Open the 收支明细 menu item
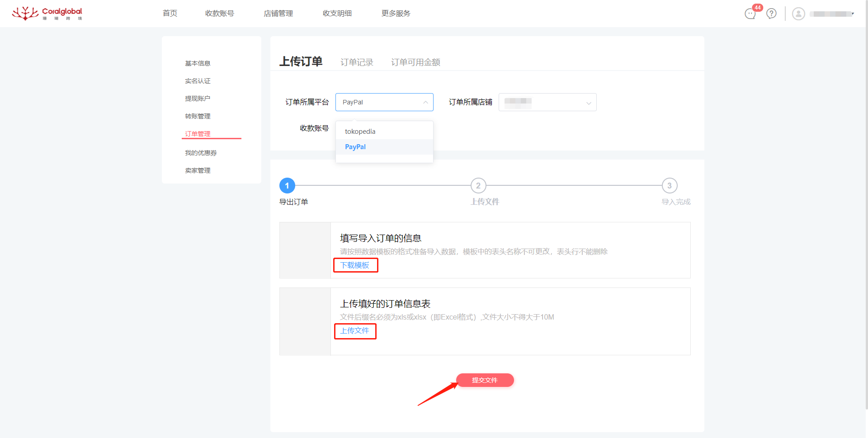 pos(337,13)
